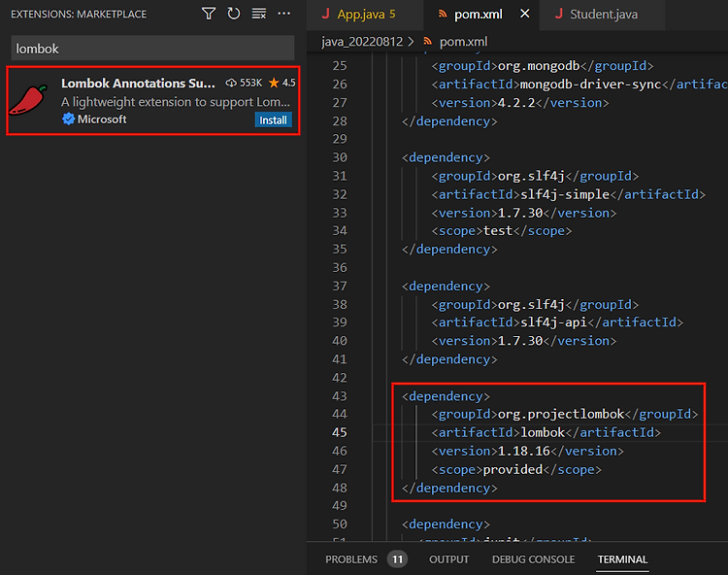The width and height of the screenshot is (728, 575).
Task: Click the org.mongodb groupId text
Action: click(539, 66)
